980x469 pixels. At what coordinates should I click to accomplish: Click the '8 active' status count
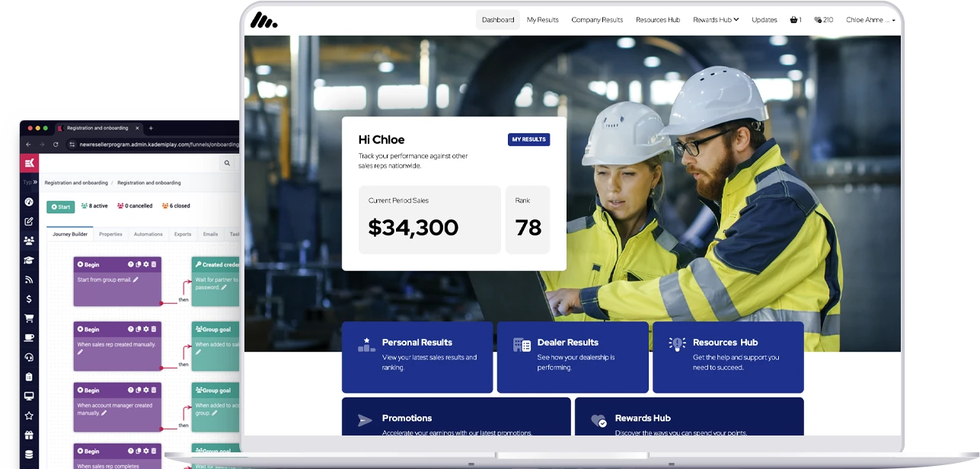click(x=95, y=206)
